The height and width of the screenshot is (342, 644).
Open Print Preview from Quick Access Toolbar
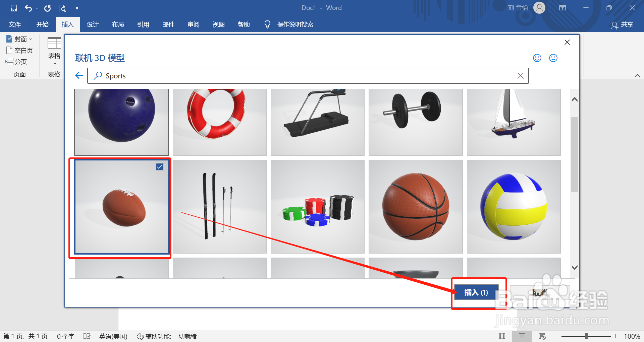(x=62, y=8)
